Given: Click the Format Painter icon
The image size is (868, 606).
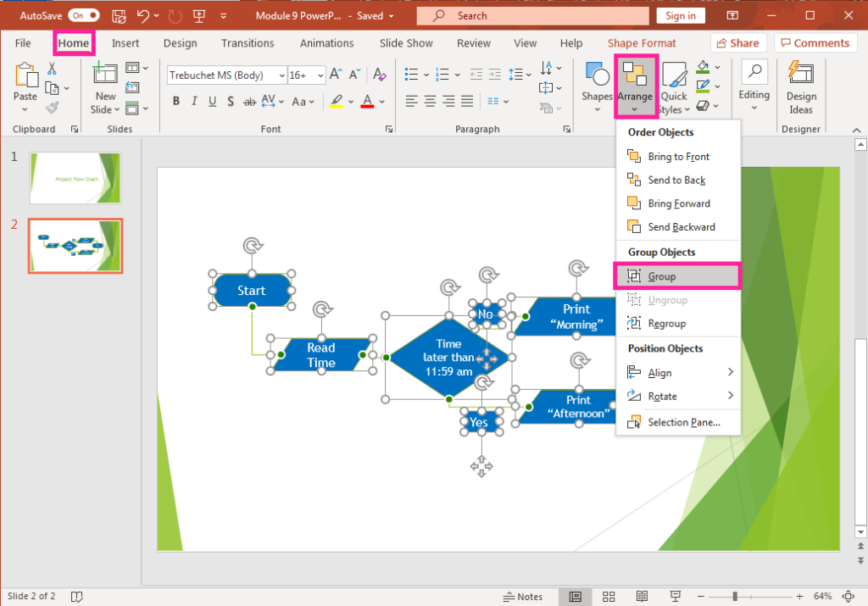Looking at the screenshot, I should click(x=52, y=108).
